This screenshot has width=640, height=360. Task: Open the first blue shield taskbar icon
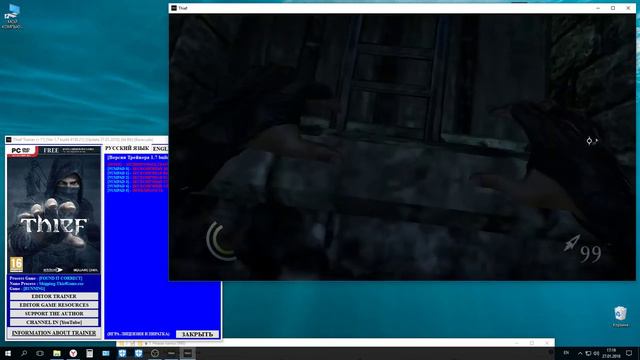pyautogui.click(x=122, y=353)
